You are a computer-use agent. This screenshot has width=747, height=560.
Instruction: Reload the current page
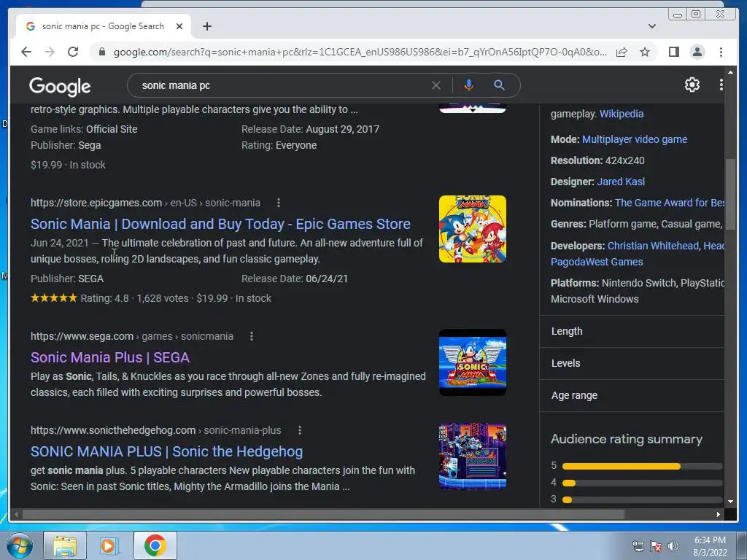click(x=73, y=52)
